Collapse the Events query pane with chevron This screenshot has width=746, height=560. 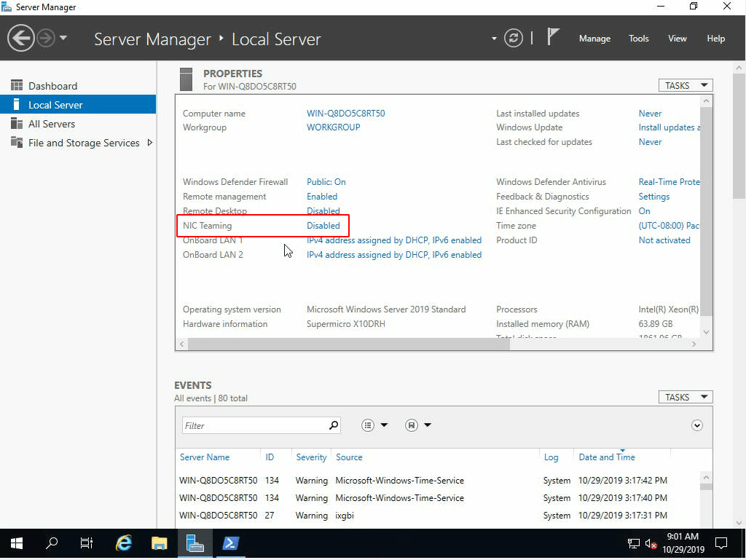point(696,425)
